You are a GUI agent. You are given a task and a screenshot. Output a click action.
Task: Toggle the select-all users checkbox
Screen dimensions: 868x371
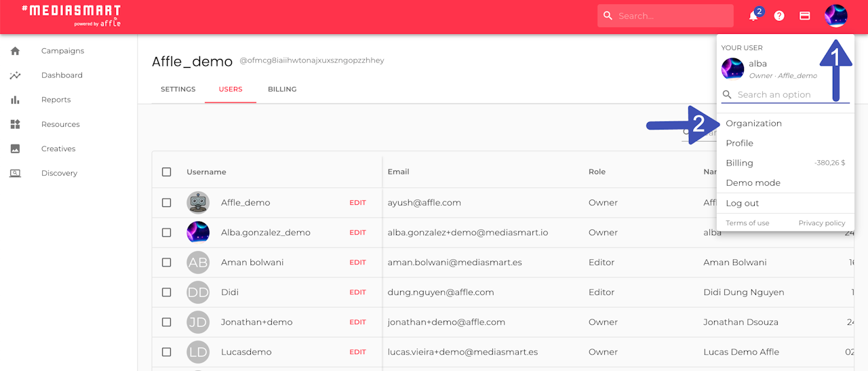[x=167, y=172]
